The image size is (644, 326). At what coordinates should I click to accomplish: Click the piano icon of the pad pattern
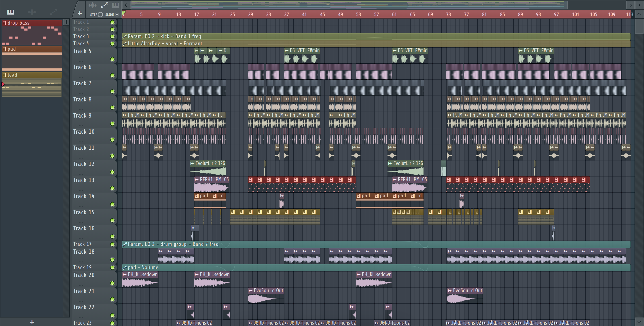[x=4, y=49]
